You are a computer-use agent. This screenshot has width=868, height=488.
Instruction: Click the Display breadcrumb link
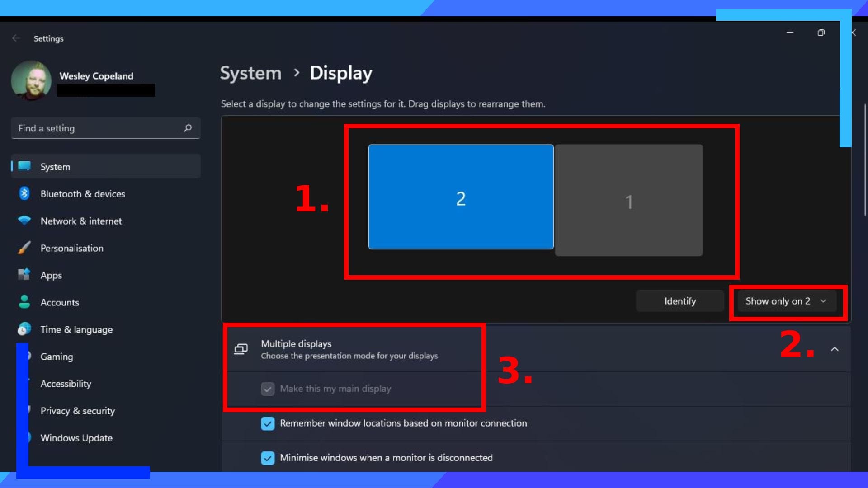coord(341,73)
